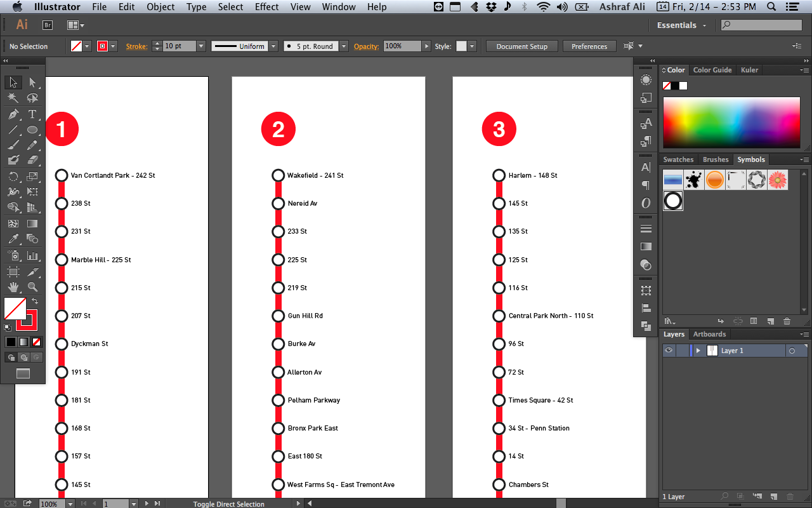This screenshot has height=508, width=812.
Task: Select the Selection tool (black arrow)
Action: tap(13, 83)
